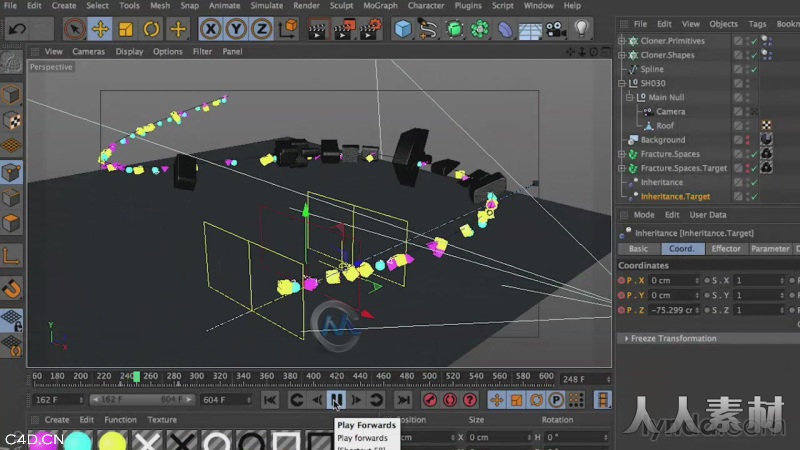Open the MoGraph menu
Image resolution: width=800 pixels, height=450 pixels.
click(380, 6)
